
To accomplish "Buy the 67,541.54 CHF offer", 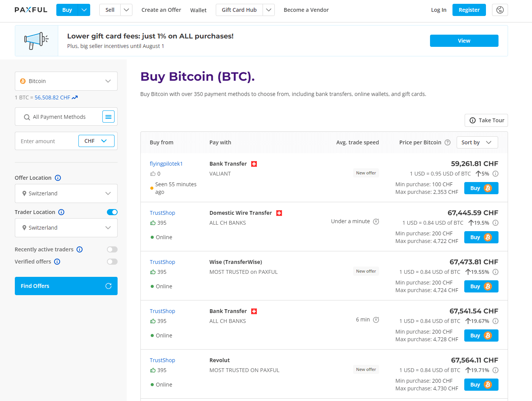I will [481, 335].
